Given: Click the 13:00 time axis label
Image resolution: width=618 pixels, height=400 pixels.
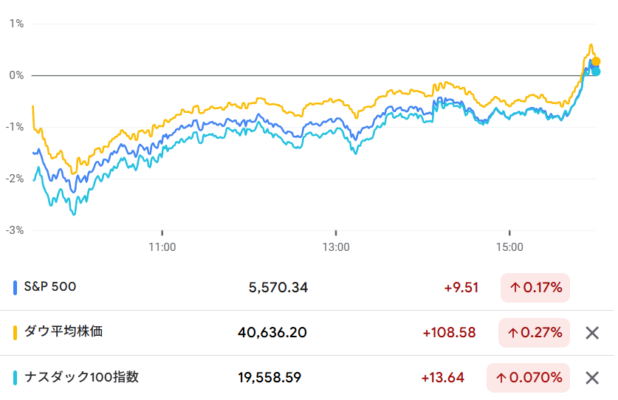Looking at the screenshot, I should coord(336,247).
